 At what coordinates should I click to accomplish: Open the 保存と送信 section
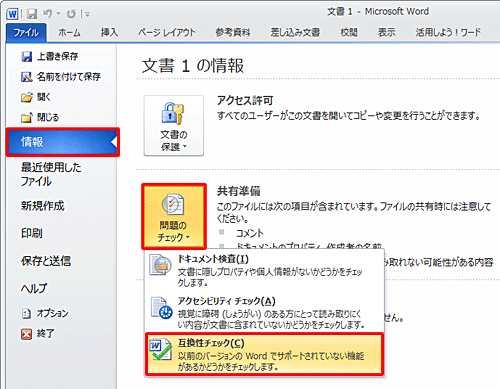[46, 261]
